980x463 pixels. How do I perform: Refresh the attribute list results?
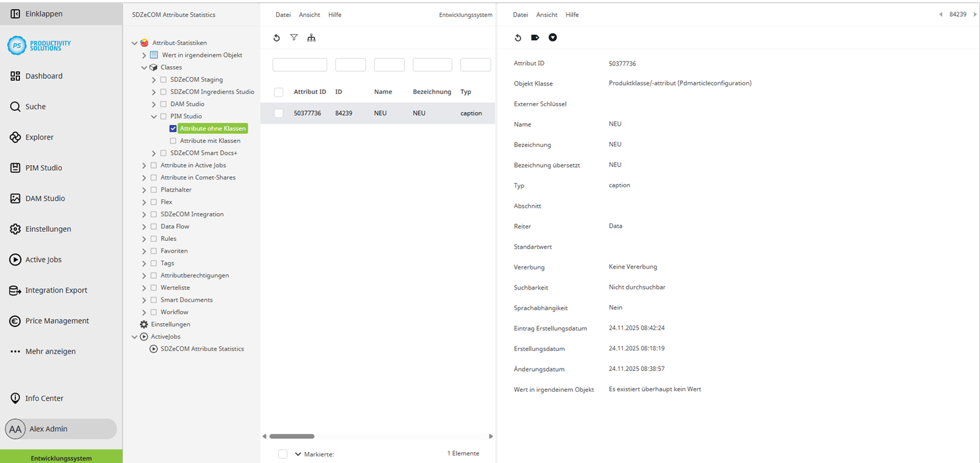coord(277,38)
